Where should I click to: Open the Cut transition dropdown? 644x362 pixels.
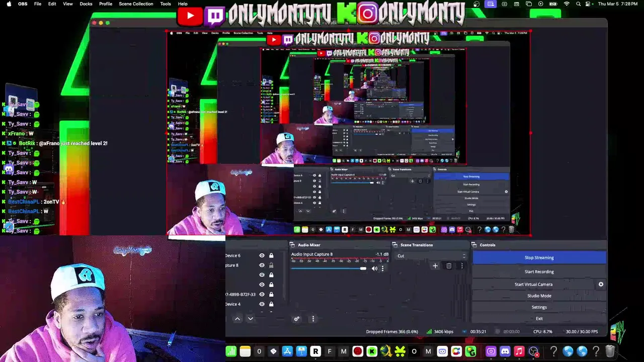[x=432, y=256]
